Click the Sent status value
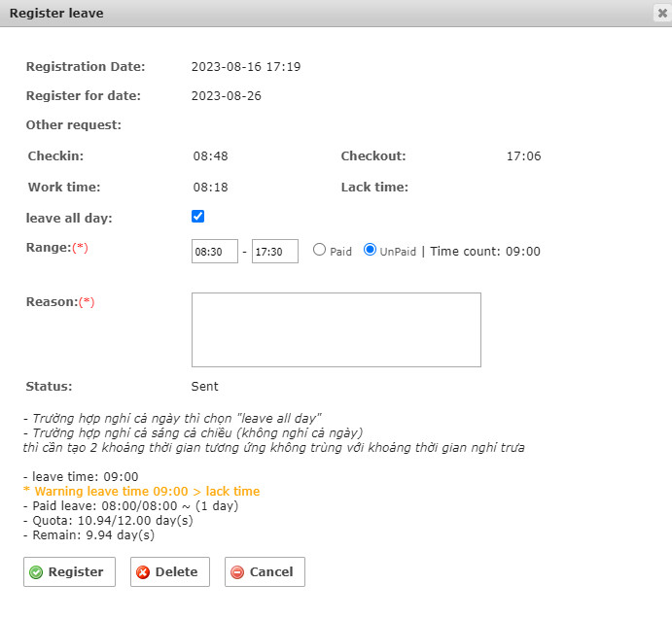672x619 pixels. [x=205, y=387]
